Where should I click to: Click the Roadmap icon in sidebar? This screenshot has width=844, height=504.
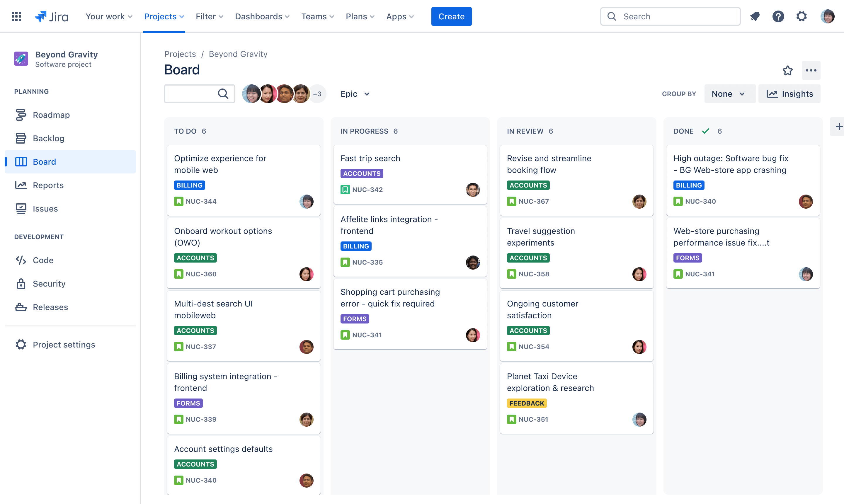click(x=21, y=115)
